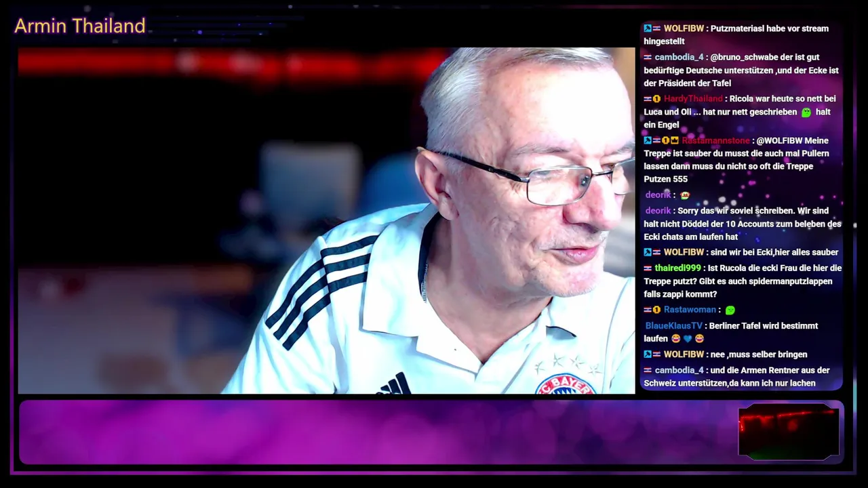
Task: Click the crown badge beside Rastamannstone's name
Action: [675, 140]
